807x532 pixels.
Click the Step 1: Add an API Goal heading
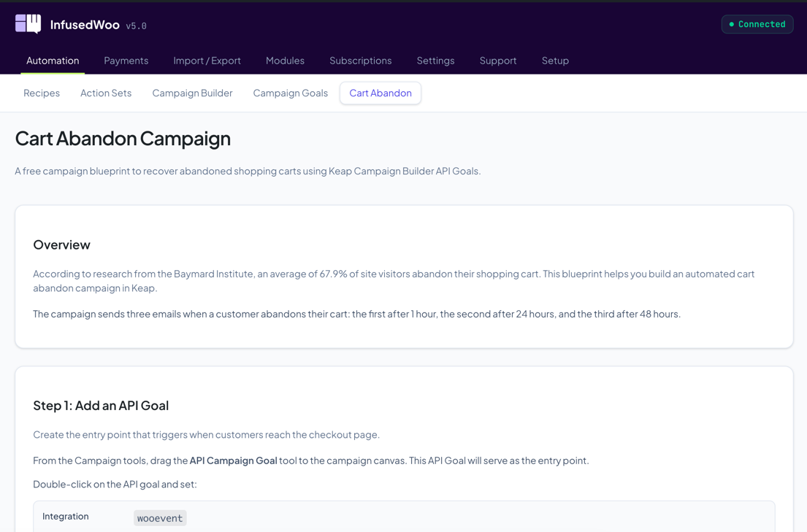point(101,405)
